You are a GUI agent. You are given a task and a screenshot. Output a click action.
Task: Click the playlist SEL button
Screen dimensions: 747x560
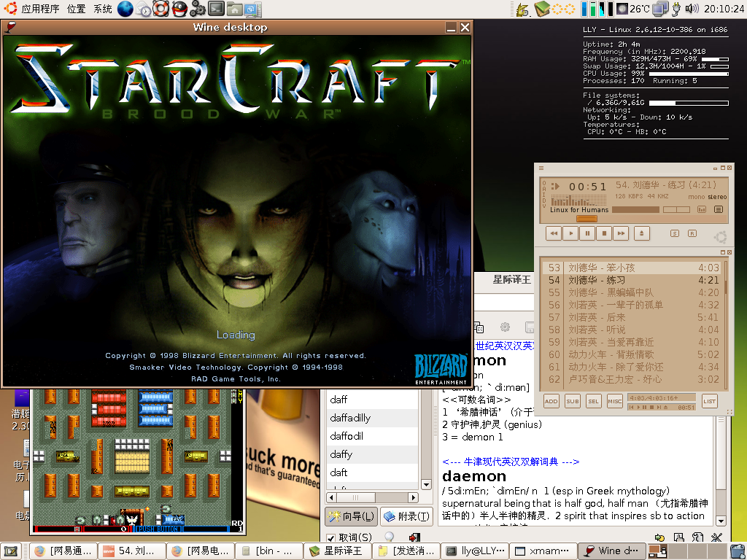coord(593,401)
